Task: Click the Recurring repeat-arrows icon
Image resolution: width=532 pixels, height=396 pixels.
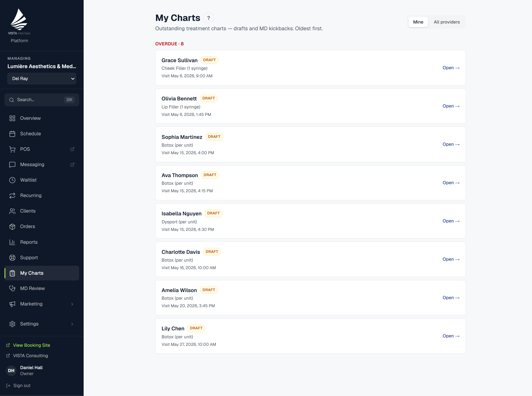Action: pyautogui.click(x=12, y=196)
